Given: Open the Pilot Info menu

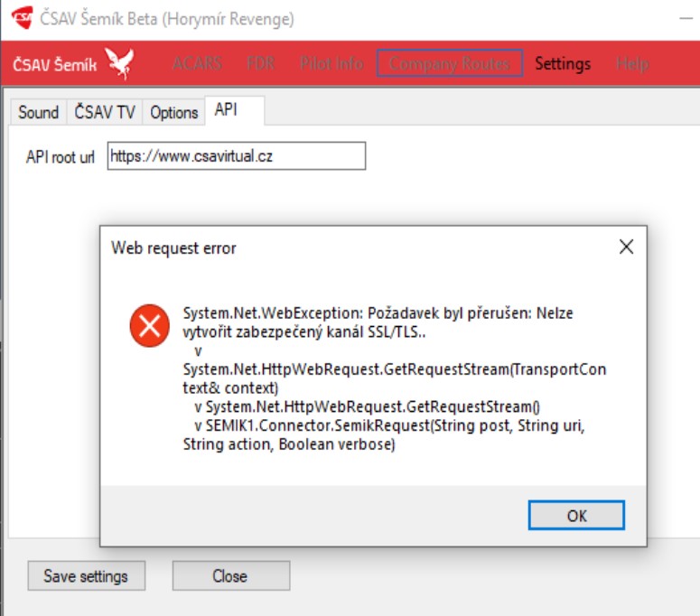Looking at the screenshot, I should point(331,63).
